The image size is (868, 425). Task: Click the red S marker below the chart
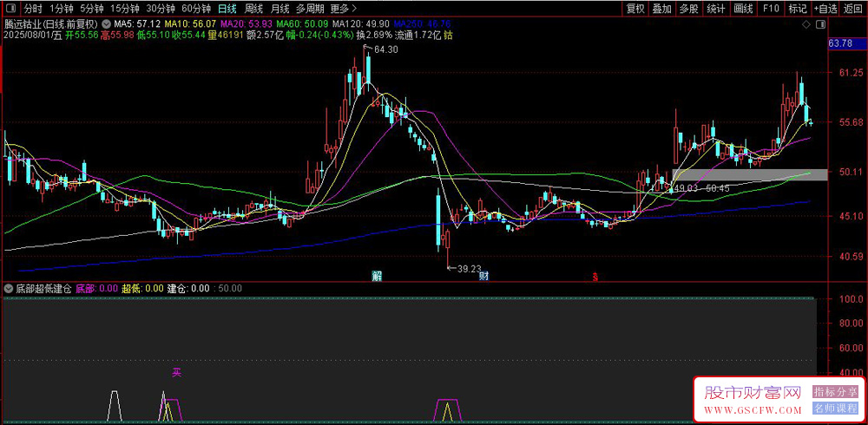[595, 278]
